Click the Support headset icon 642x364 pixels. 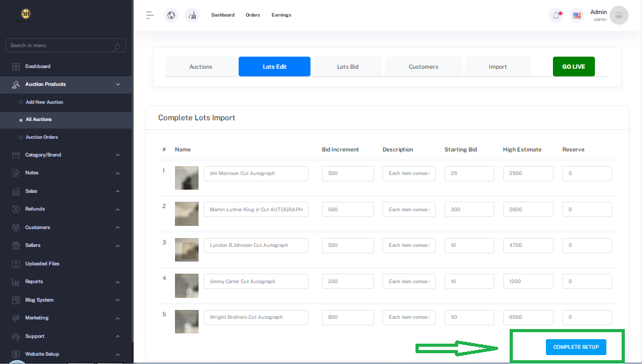[x=16, y=337]
